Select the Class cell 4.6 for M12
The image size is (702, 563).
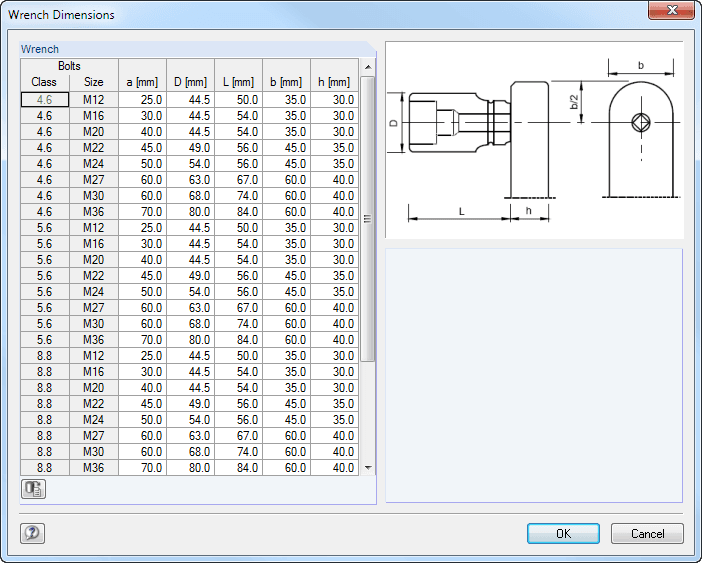click(45, 99)
